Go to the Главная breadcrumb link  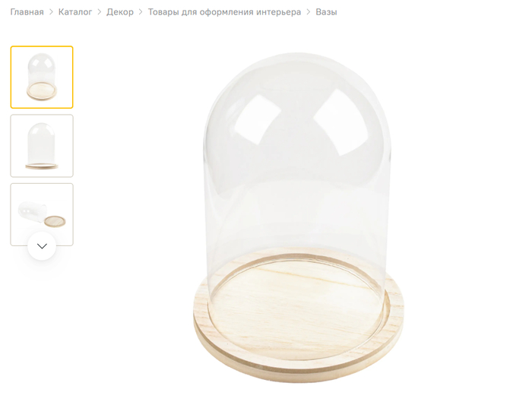27,12
